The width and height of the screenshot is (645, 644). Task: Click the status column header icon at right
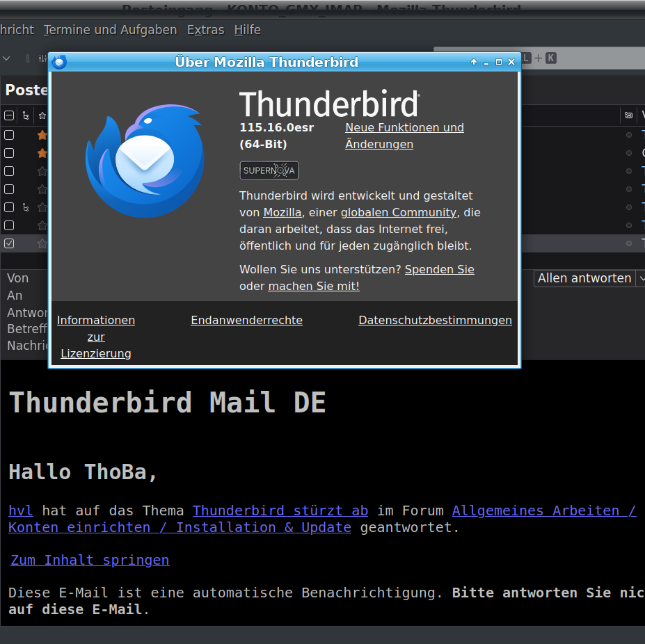click(x=628, y=115)
